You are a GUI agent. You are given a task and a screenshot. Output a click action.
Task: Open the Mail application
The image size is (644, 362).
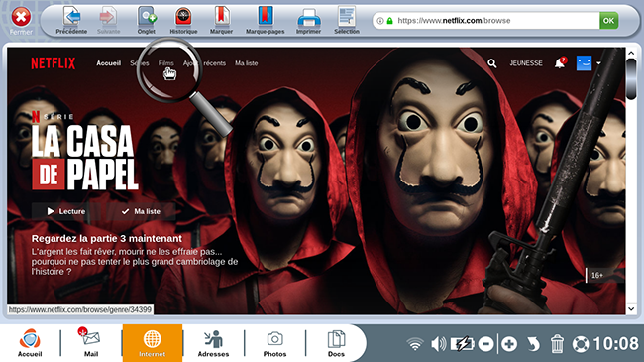(91, 343)
